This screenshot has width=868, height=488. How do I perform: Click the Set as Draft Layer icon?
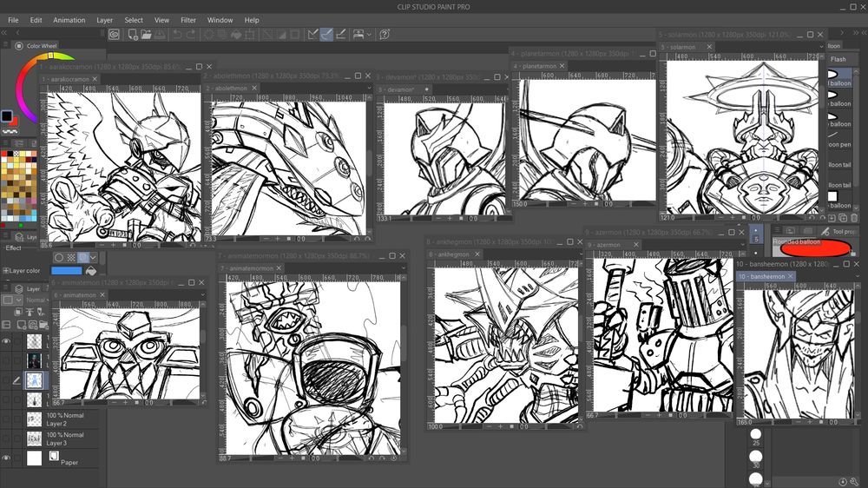41,313
